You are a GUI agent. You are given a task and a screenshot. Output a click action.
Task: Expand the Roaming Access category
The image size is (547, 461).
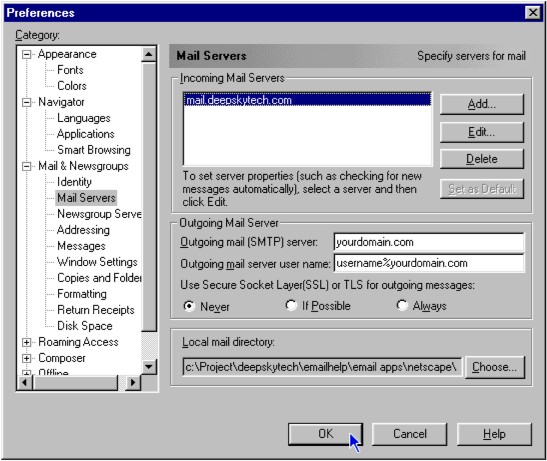click(26, 342)
